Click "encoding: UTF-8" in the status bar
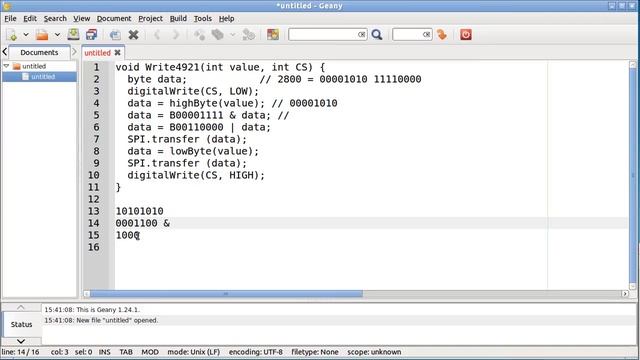Image resolution: width=640 pixels, height=360 pixels. pyautogui.click(x=256, y=352)
